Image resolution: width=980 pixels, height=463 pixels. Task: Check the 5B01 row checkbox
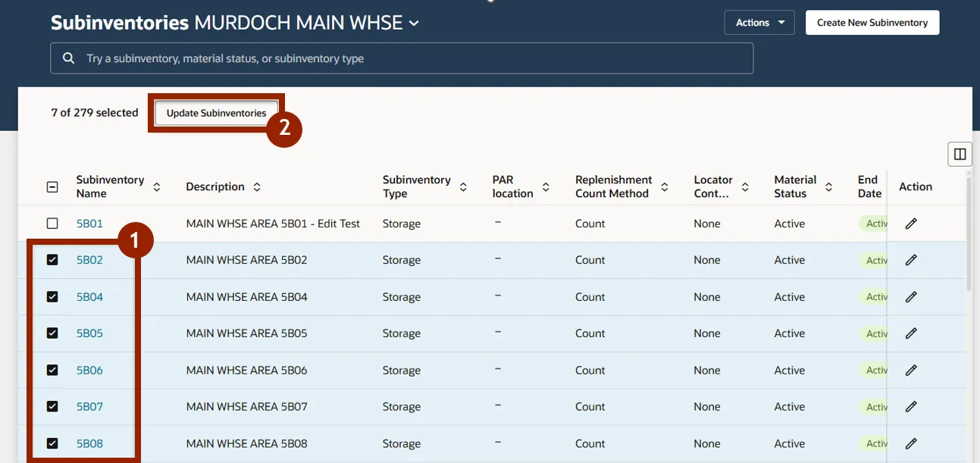coord(52,224)
